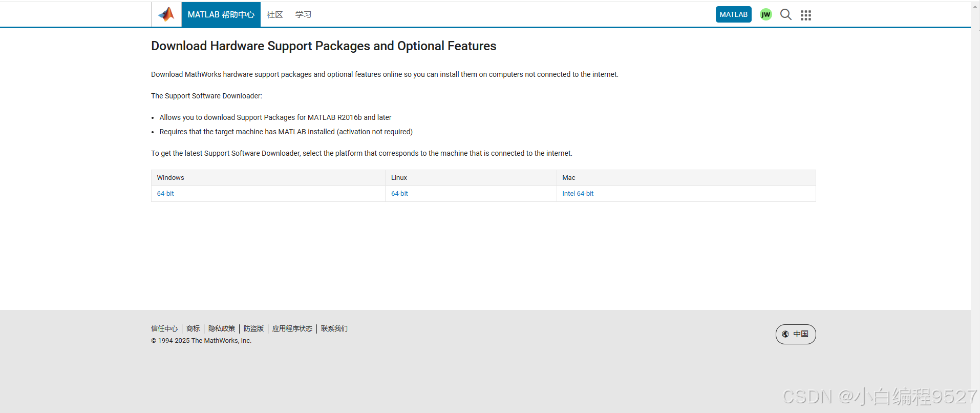Click the MathWorks logo icon
This screenshot has height=413, width=980.
point(166,14)
